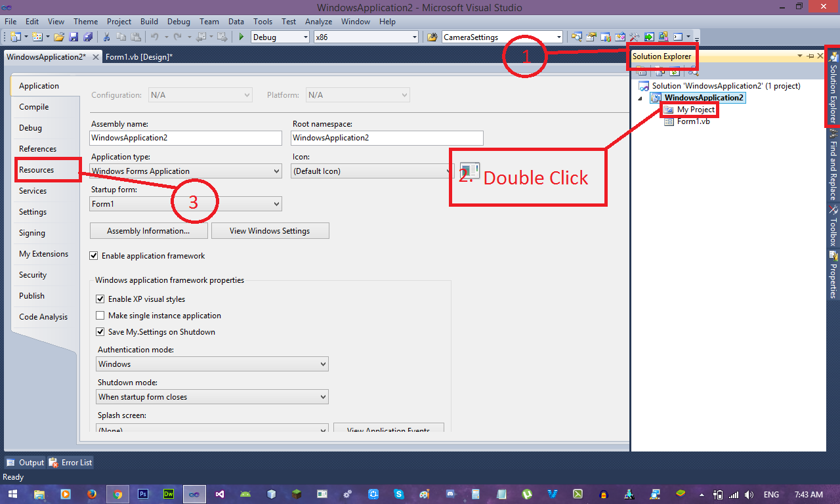Open File Explorer from the taskbar
This screenshot has width=840, height=504.
point(39,494)
